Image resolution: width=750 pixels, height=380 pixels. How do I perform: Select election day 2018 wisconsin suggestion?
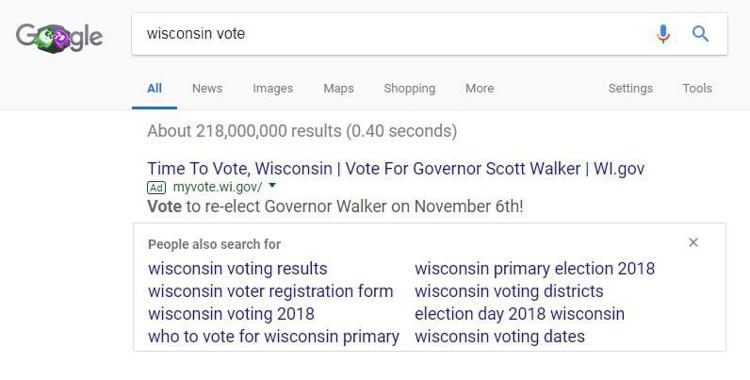519,314
